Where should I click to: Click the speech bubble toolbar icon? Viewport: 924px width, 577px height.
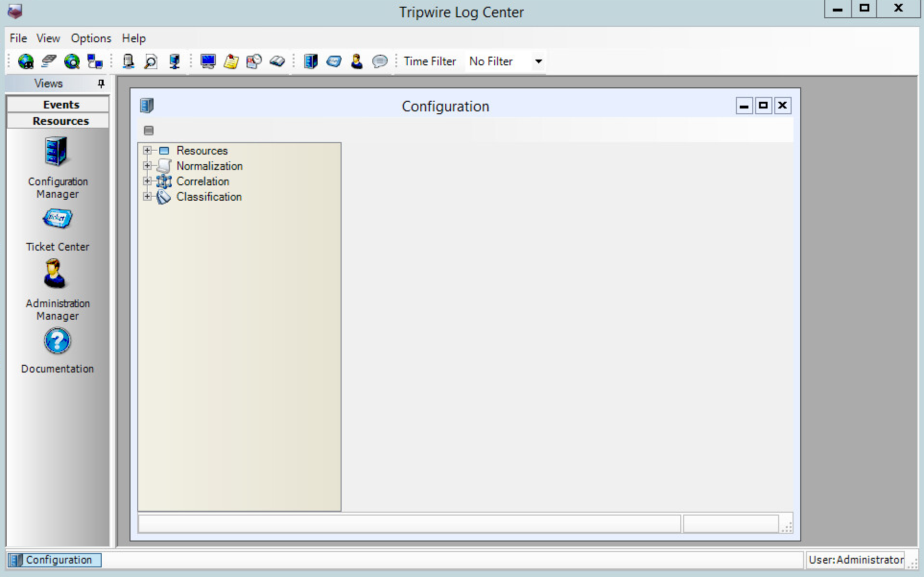coord(379,61)
